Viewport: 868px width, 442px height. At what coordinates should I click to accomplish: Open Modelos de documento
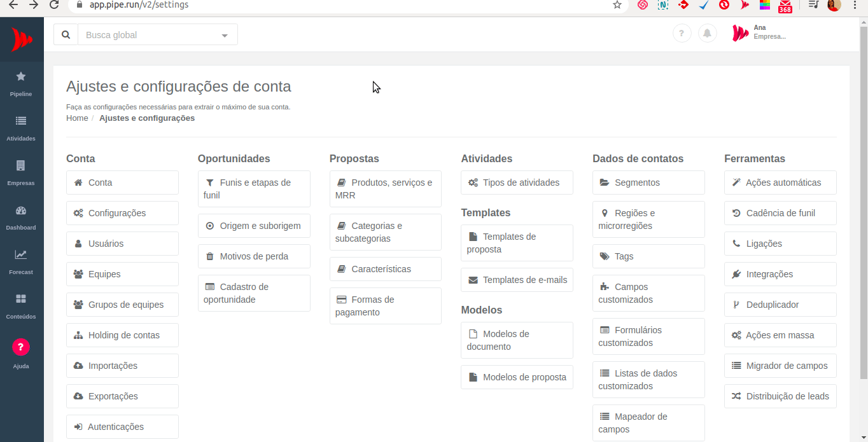517,340
